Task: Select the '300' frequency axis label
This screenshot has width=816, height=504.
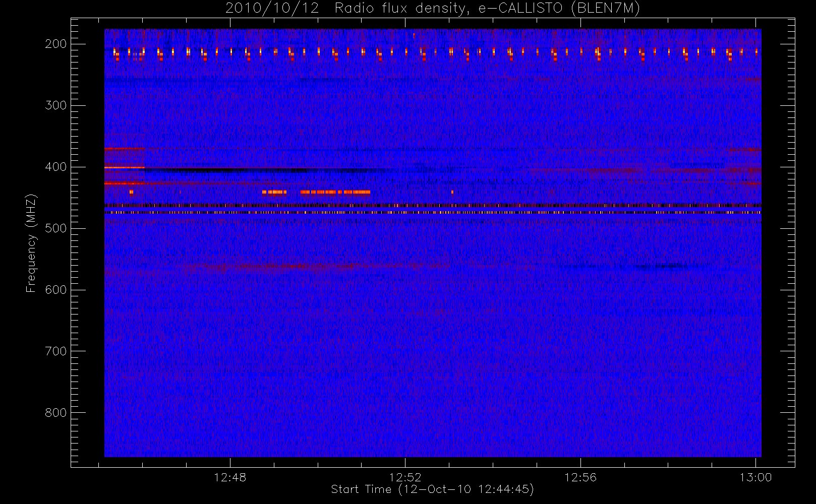Action: tap(56, 105)
